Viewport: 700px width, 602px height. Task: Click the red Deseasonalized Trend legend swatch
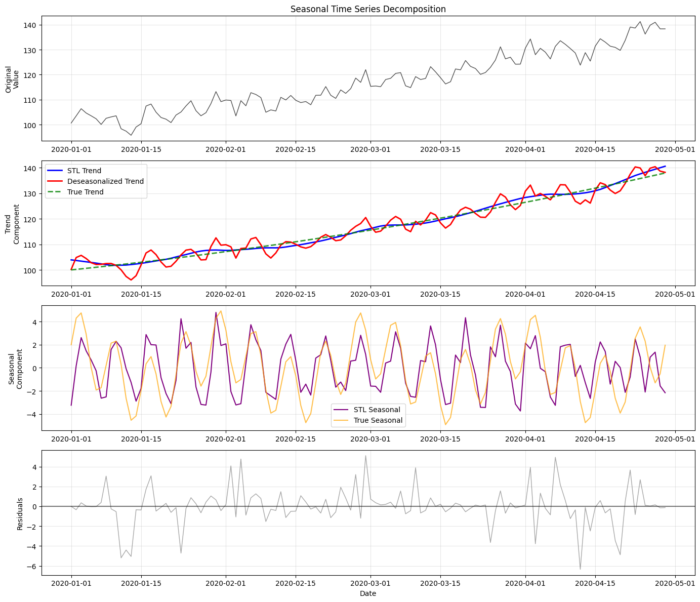(56, 181)
